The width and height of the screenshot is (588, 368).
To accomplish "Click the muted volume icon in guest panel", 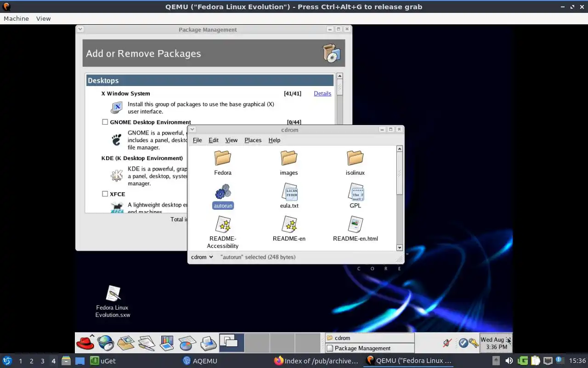I will tap(447, 343).
